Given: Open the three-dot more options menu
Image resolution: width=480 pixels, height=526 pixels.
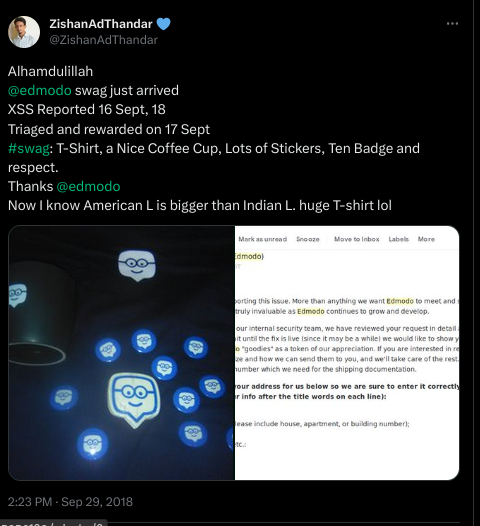Looking at the screenshot, I should pos(452,24).
